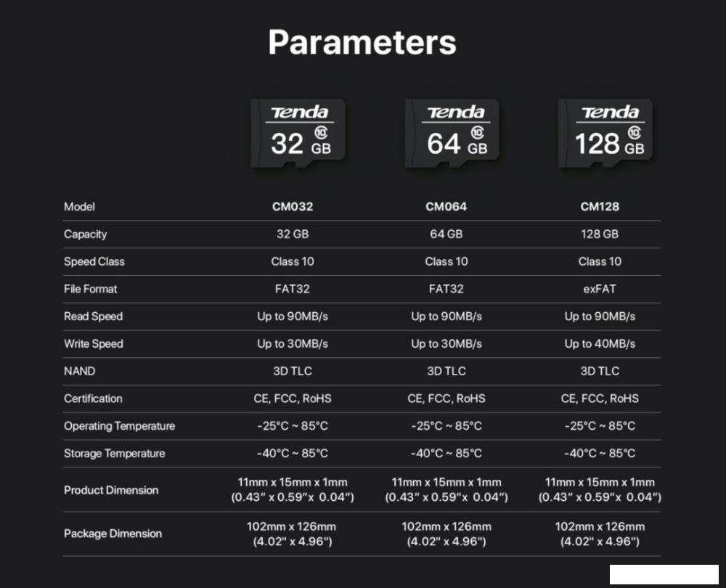The height and width of the screenshot is (588, 726).
Task: Select the CM128 model name
Action: [x=600, y=207]
